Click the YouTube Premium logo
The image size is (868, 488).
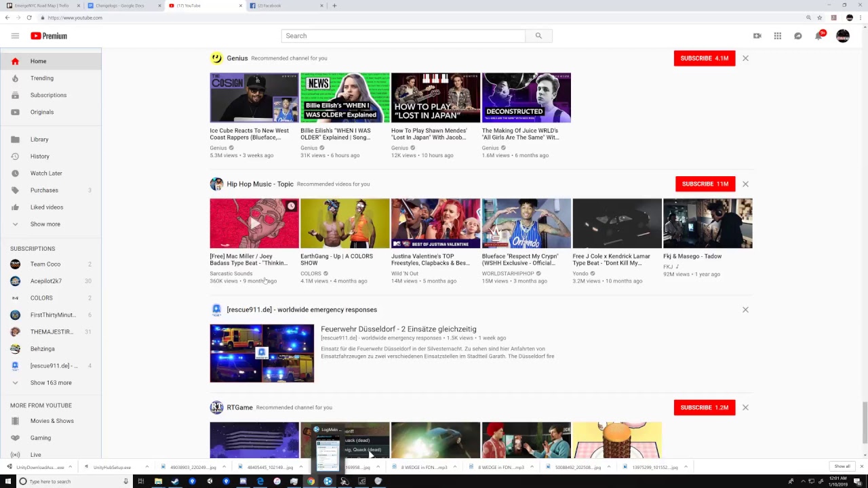(x=49, y=36)
